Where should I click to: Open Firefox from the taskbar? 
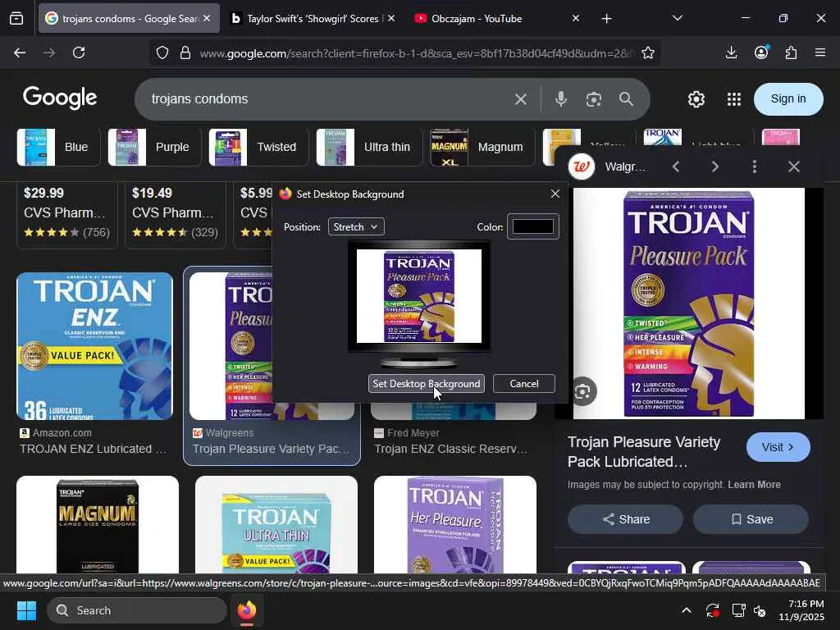point(247,610)
